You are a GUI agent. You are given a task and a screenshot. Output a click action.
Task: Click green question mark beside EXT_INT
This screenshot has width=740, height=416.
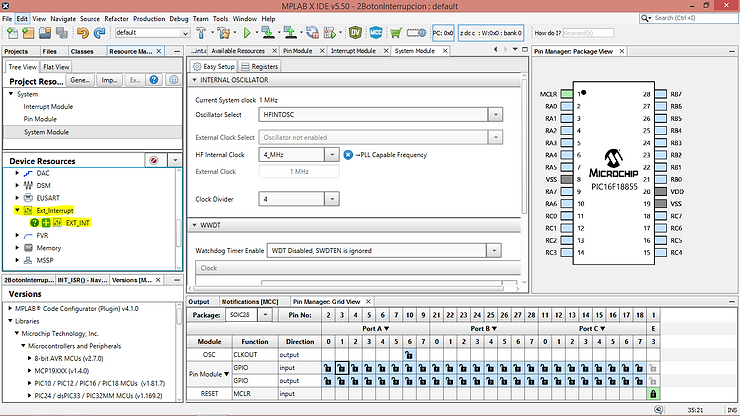coord(34,223)
